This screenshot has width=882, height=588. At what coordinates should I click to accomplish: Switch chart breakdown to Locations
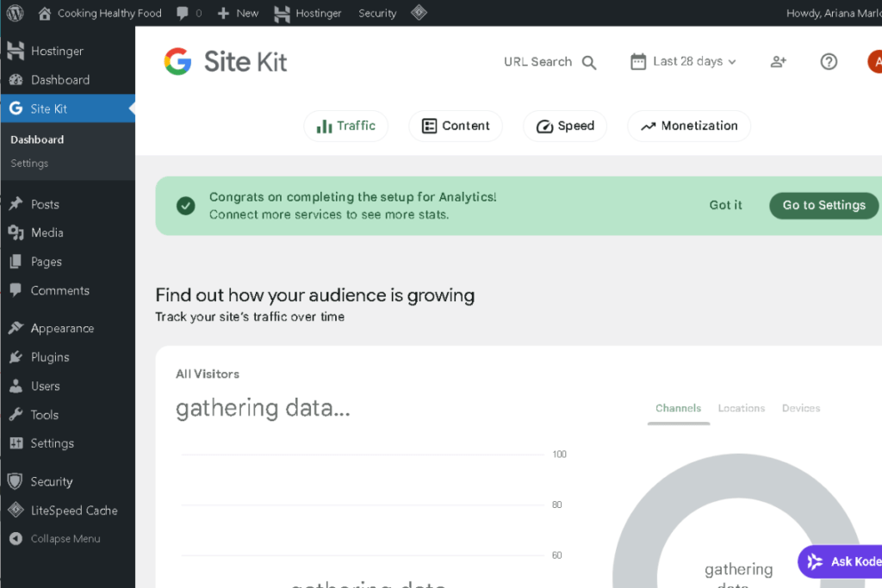(741, 408)
